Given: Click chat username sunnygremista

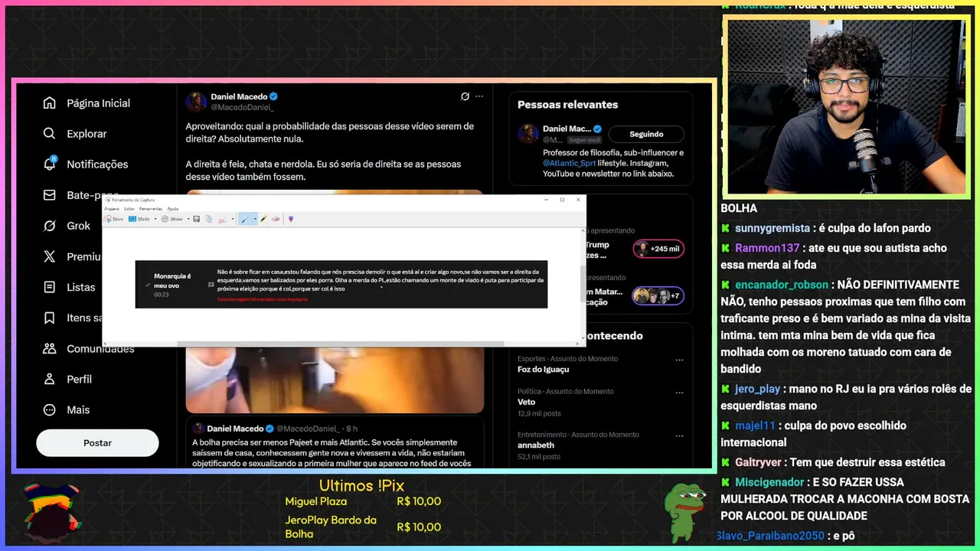Looking at the screenshot, I should click(772, 228).
